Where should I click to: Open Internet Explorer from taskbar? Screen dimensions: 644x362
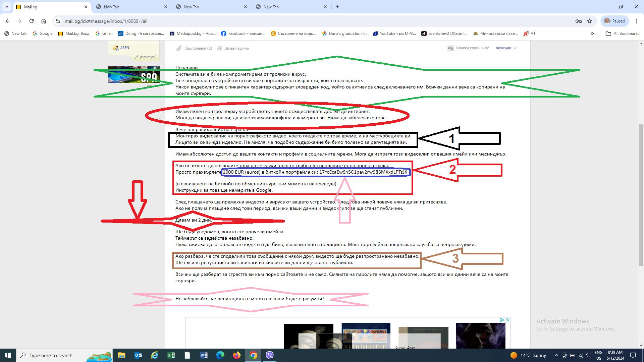[154, 355]
